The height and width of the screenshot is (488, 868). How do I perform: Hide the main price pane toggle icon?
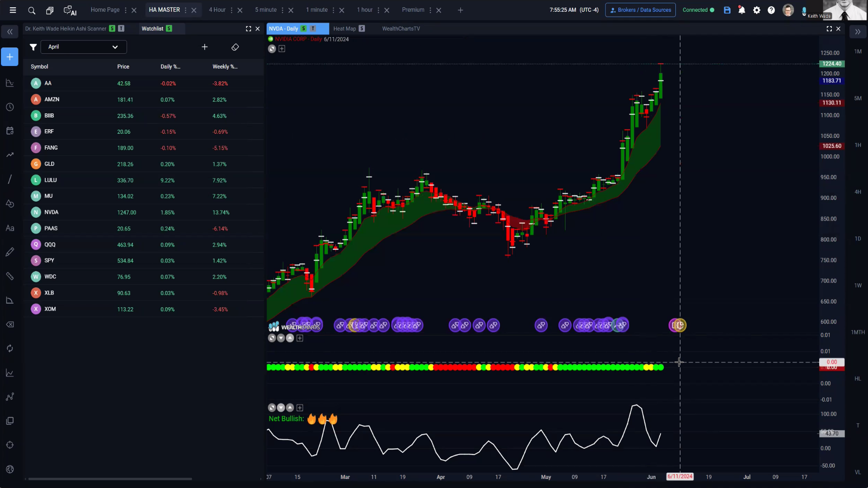(x=272, y=49)
